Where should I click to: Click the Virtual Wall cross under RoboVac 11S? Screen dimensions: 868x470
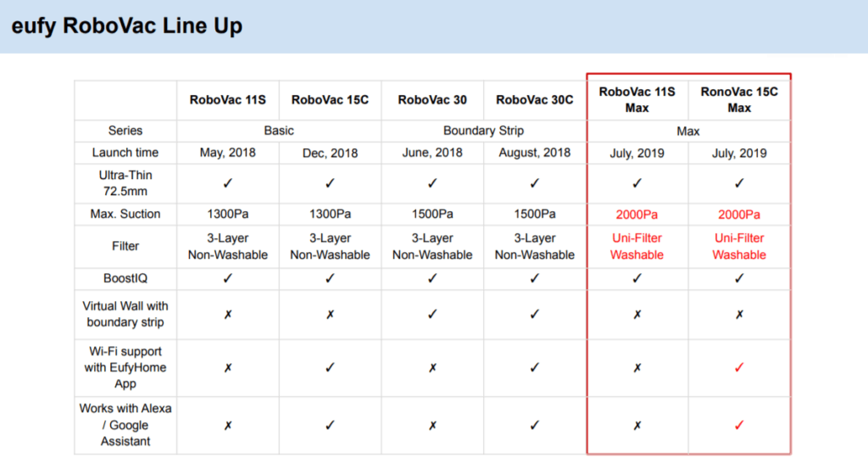228,314
